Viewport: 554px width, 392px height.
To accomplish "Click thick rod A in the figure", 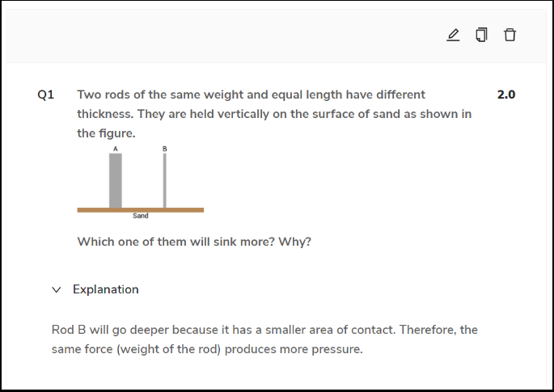I will [116, 180].
